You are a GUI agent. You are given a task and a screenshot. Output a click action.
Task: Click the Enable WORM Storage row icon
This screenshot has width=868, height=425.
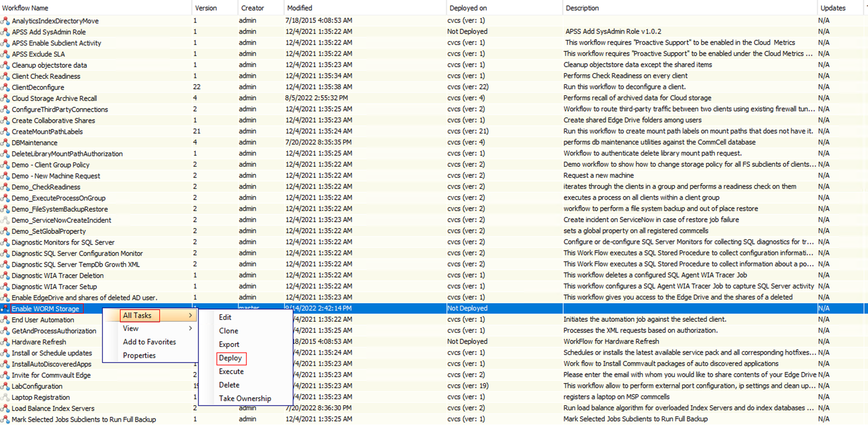pos(6,309)
